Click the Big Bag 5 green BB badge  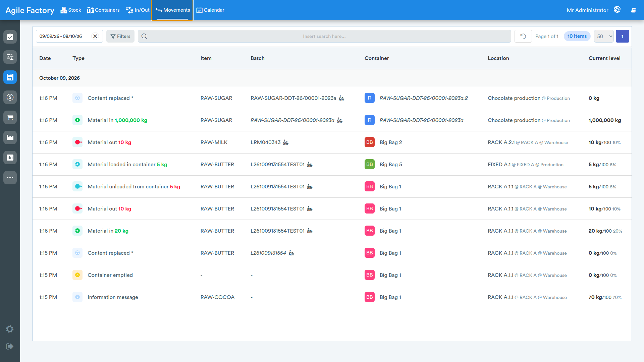[x=370, y=164]
